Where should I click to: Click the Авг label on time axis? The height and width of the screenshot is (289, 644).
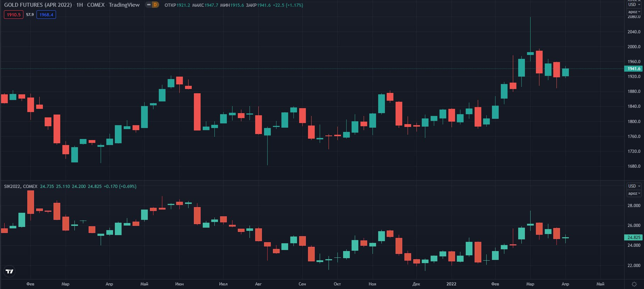pos(258,284)
